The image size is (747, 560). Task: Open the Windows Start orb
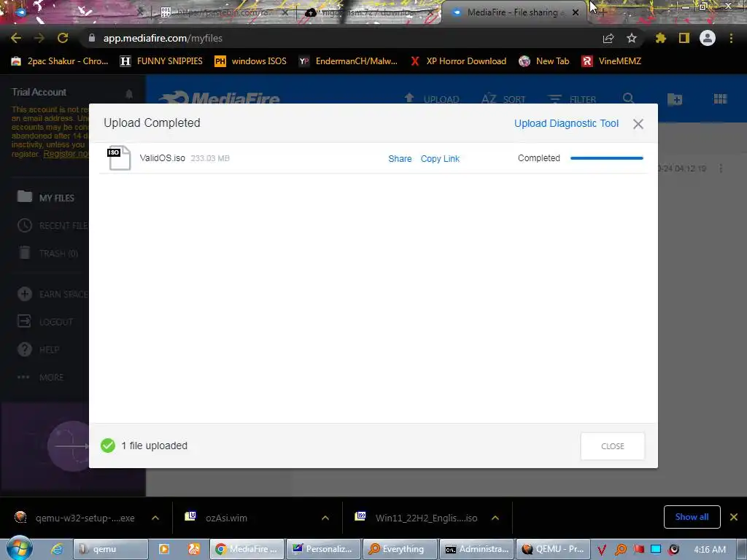pyautogui.click(x=20, y=548)
